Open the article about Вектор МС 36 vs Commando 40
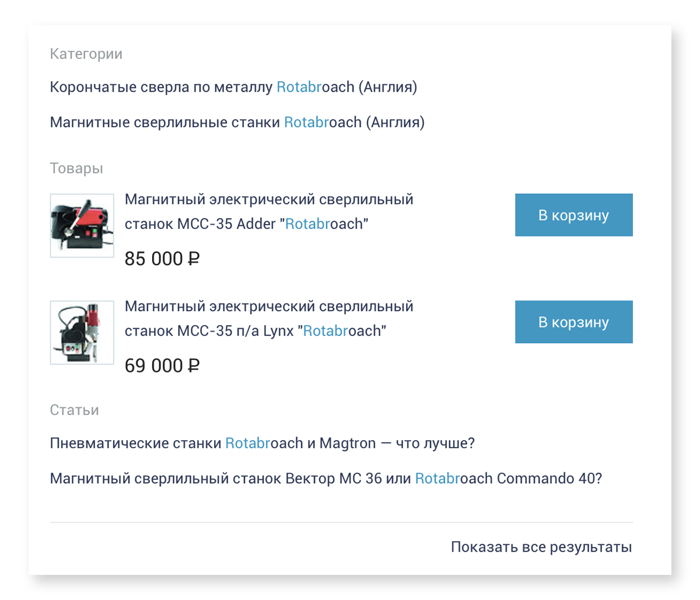The image size is (700, 600). (x=326, y=479)
